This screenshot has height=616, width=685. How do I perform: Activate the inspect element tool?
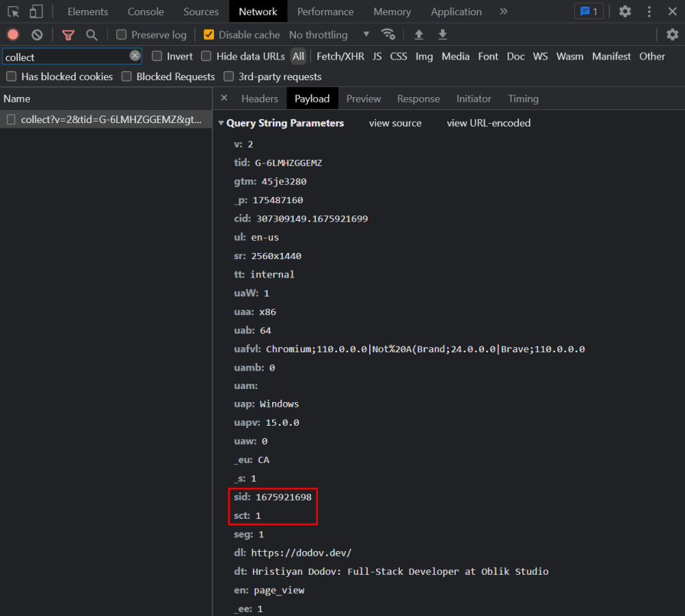tap(13, 11)
